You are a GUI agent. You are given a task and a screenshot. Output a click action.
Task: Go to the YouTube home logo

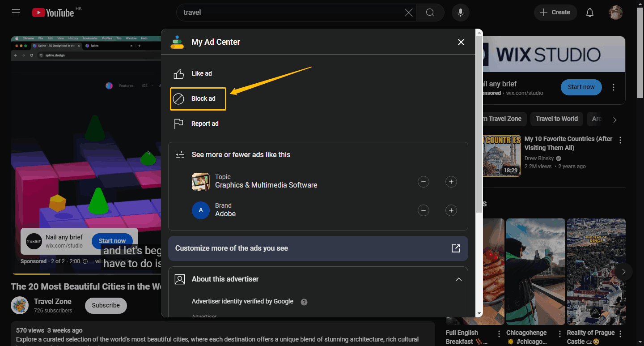pos(53,13)
